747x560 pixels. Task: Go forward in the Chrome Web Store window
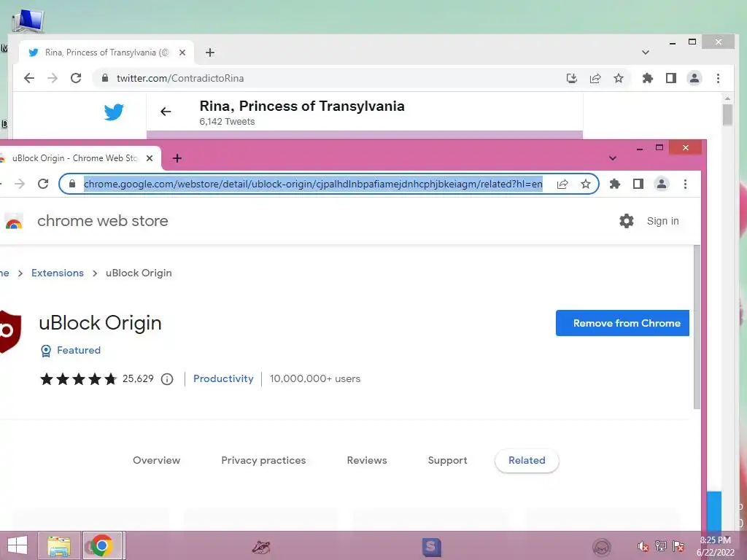click(x=20, y=184)
